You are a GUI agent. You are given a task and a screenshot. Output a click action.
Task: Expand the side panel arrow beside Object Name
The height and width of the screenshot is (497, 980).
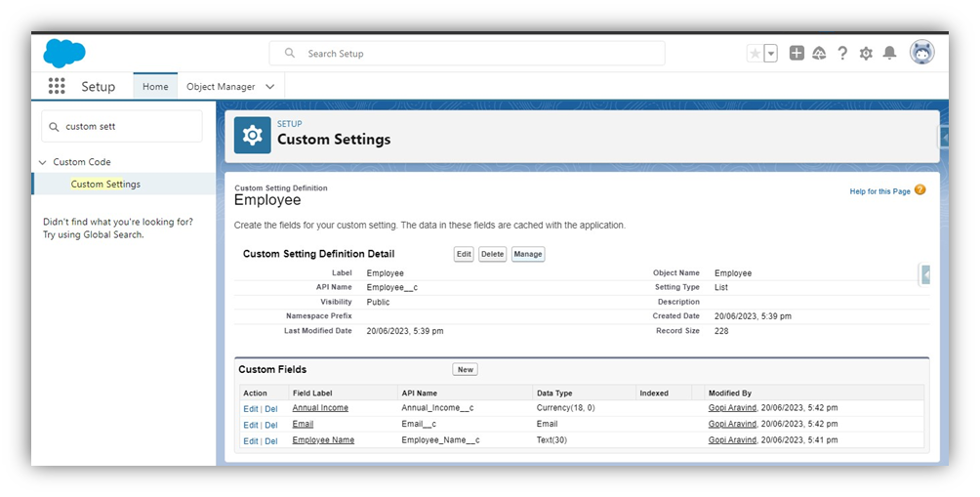925,273
